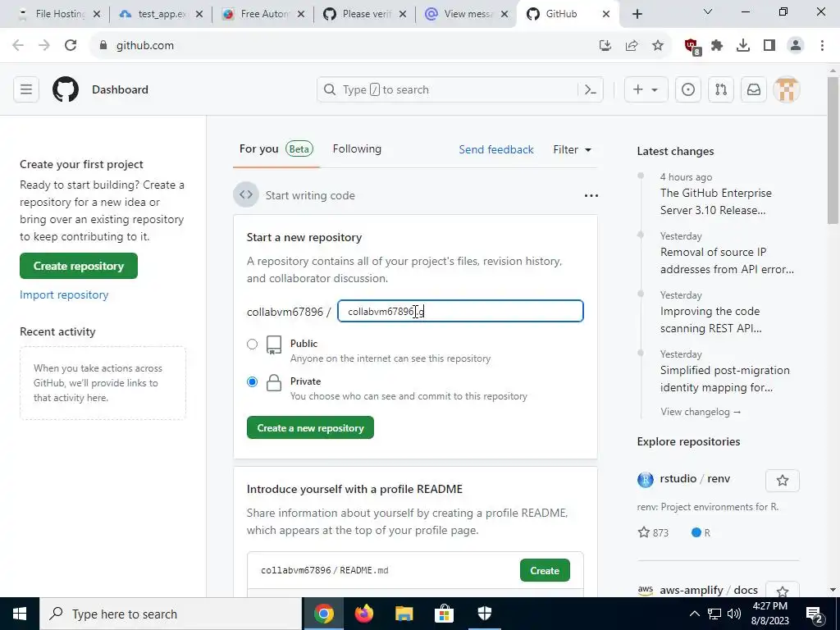
Task: Open the command palette icon in search bar
Action: (591, 89)
